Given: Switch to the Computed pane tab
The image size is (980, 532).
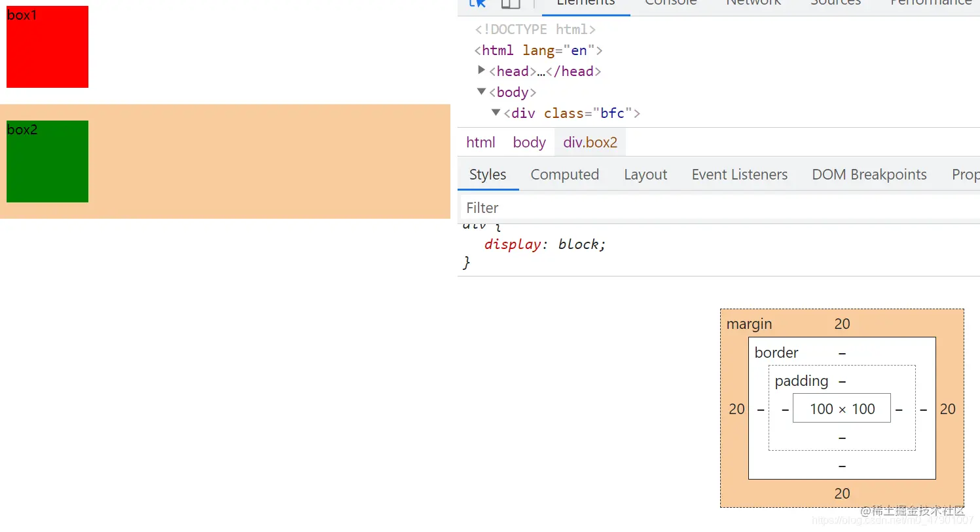Looking at the screenshot, I should pos(565,174).
